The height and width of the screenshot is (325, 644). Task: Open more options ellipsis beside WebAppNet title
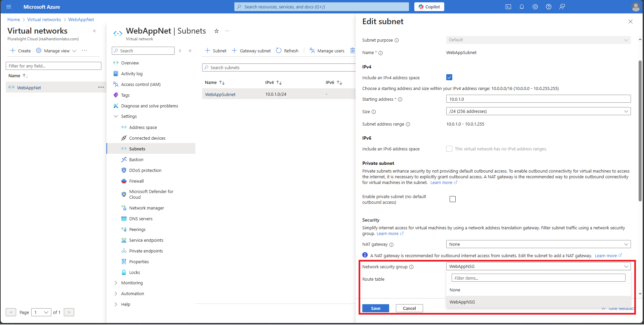227,31
